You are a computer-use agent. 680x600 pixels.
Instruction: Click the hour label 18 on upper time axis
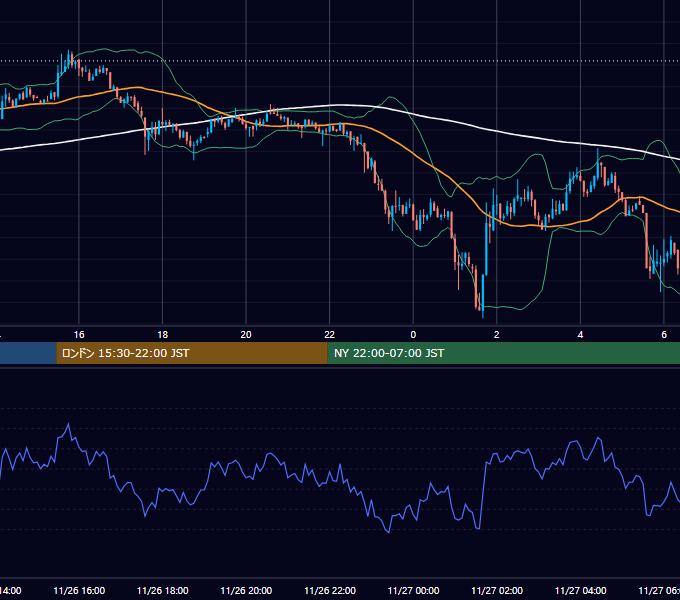163,335
